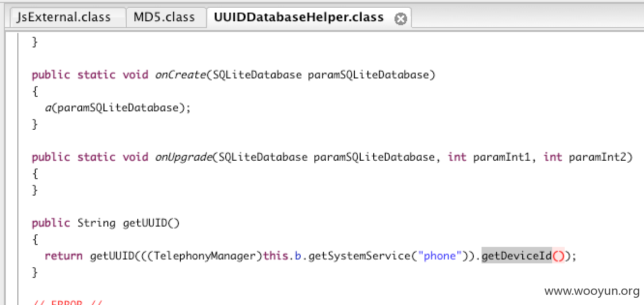Click the www.wooyun.org watermark text
Screen dimensions: 644x305
592,291
